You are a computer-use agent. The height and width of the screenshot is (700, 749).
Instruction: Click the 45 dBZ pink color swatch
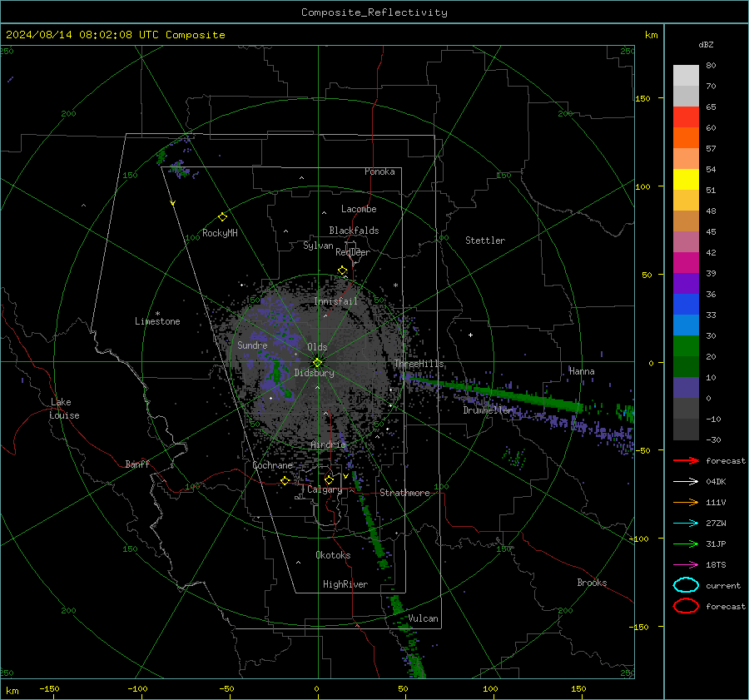click(x=686, y=241)
